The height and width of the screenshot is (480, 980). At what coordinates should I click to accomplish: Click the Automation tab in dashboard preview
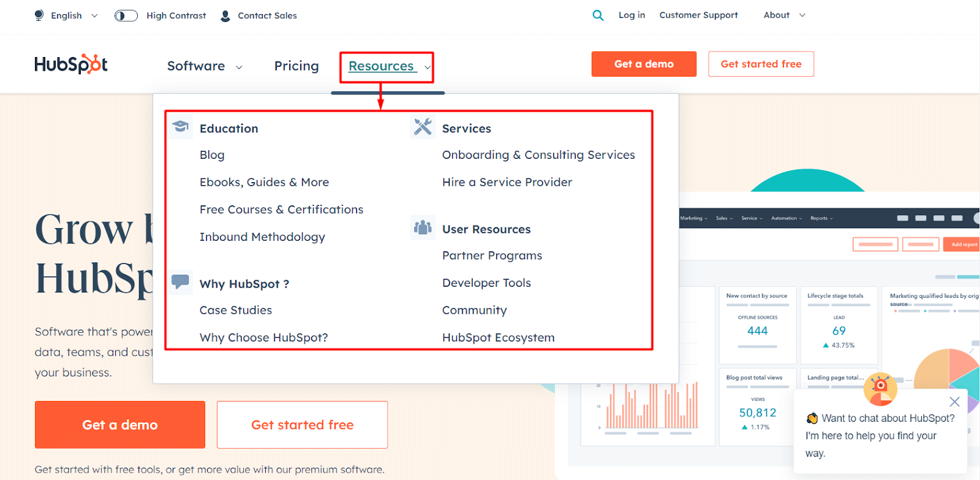[786, 218]
